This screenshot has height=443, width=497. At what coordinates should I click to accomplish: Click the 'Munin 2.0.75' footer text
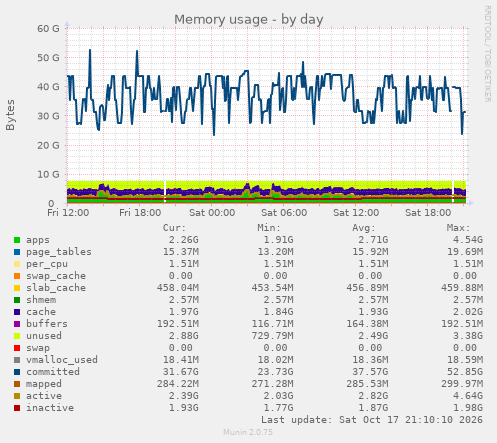(248, 432)
